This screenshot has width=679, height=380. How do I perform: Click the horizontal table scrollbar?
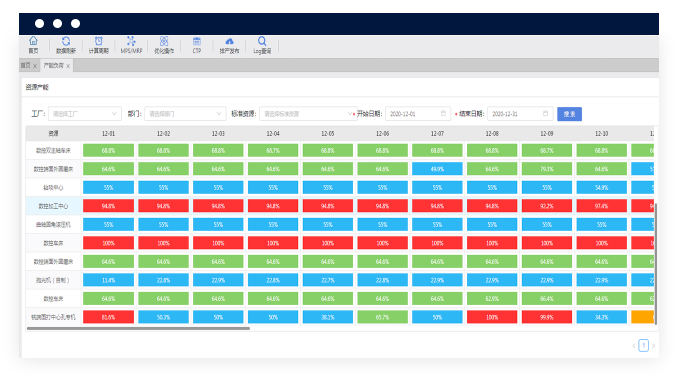[138, 328]
